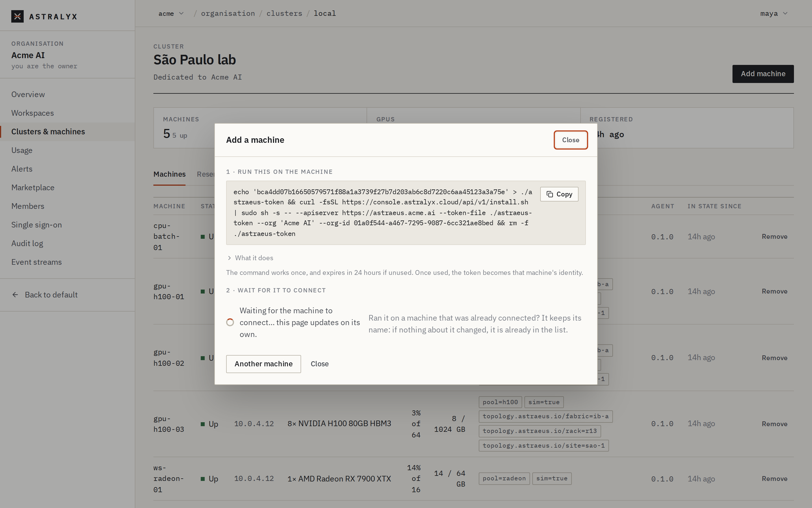Screen dimensions: 812x508
Task: Click the Close link next to Another machine
Action: pos(319,364)
